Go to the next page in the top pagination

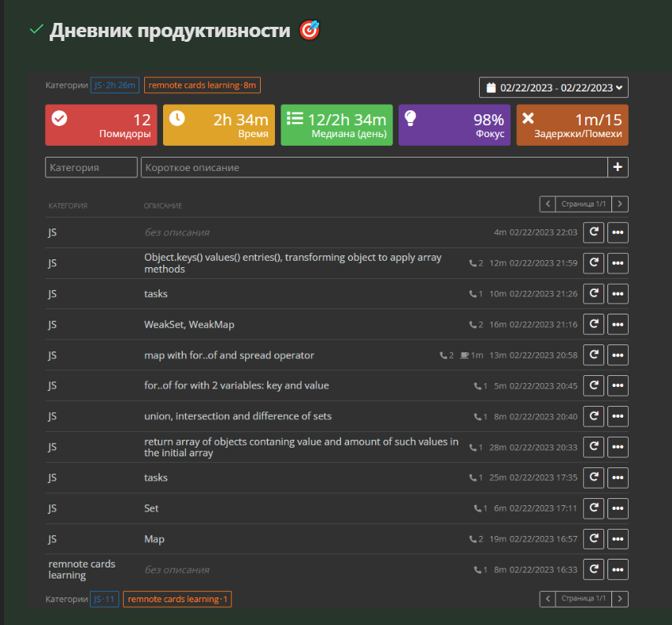[x=620, y=204]
